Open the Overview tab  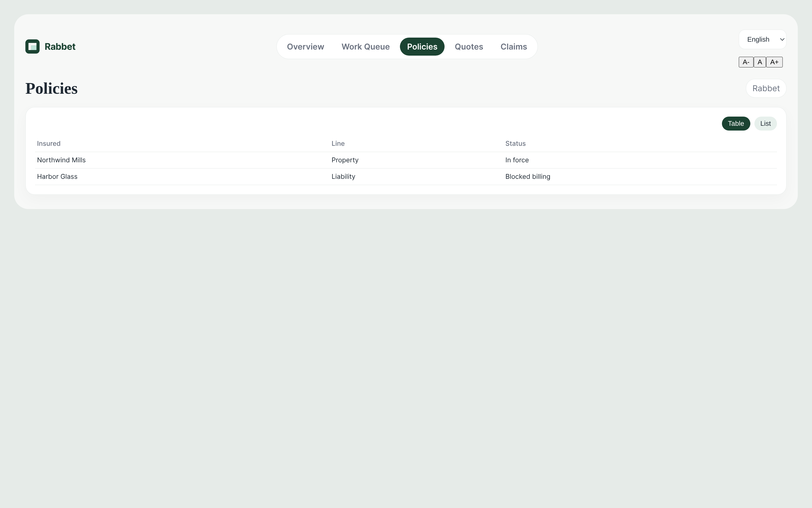point(305,47)
